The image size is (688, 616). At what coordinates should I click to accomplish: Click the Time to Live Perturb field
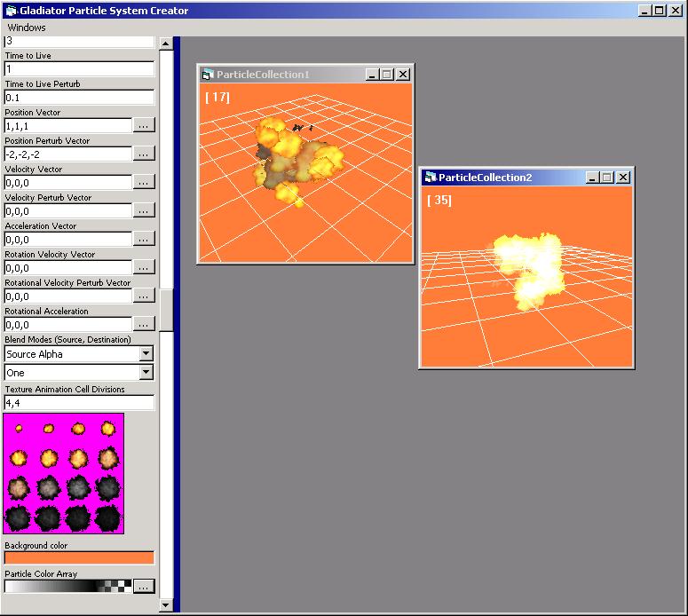[x=79, y=98]
